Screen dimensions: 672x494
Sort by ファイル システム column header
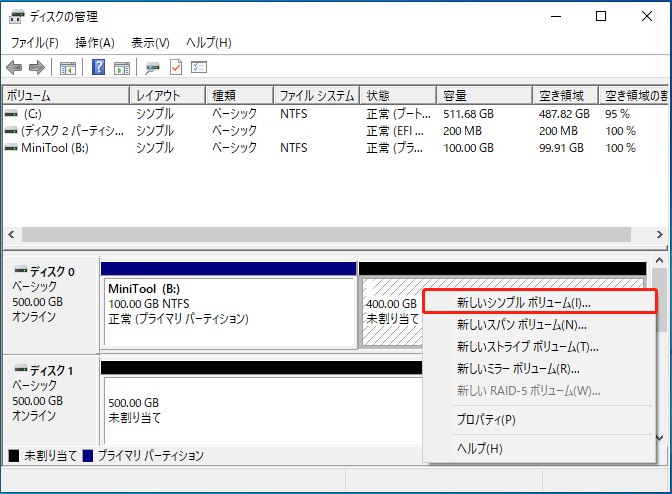[x=317, y=96]
